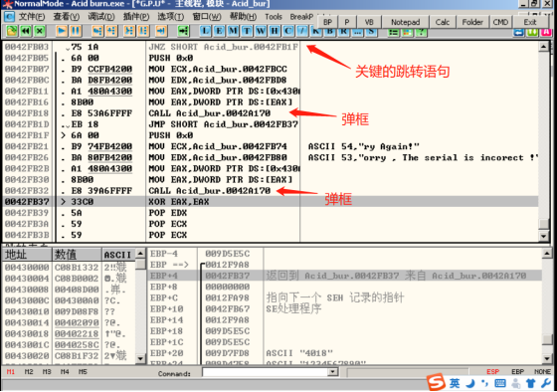557x392 pixels.
Task: Open the 文件(F) menu
Action: coord(32,17)
